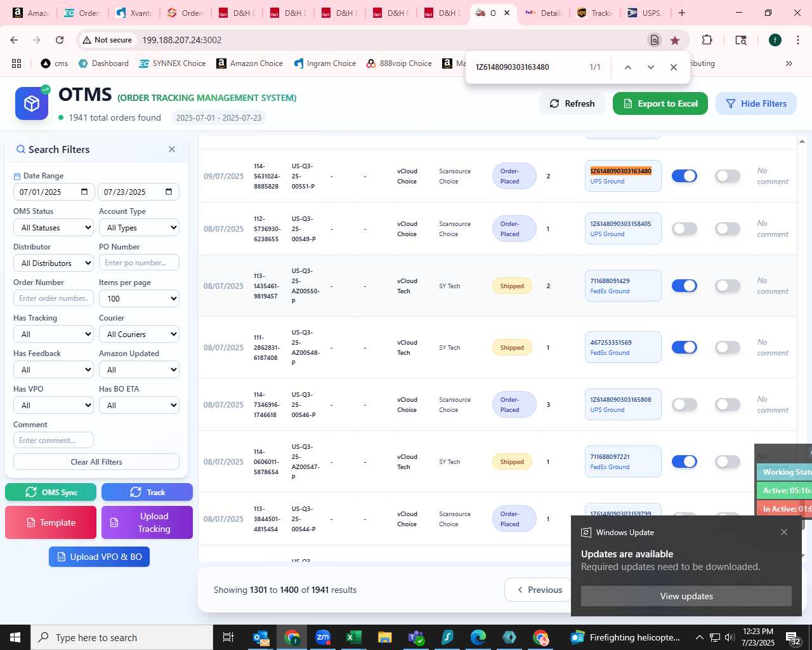Open the Courier dropdown

[x=139, y=334]
